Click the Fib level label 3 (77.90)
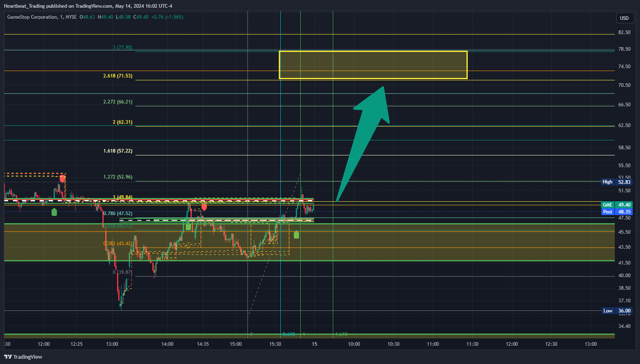The height and width of the screenshot is (364, 640). (122, 47)
